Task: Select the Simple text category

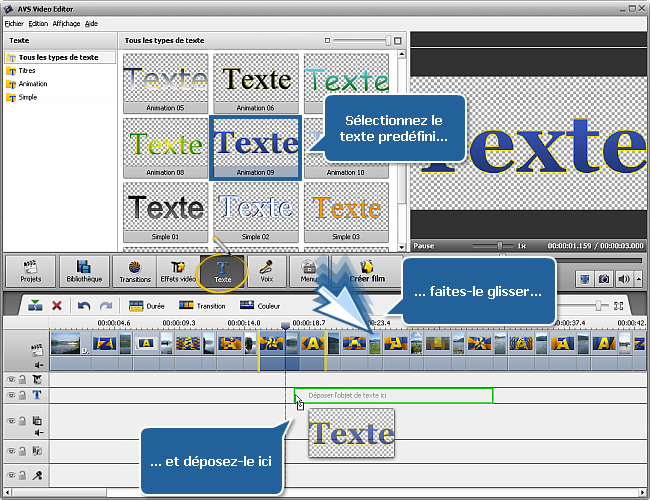Action: (x=27, y=97)
